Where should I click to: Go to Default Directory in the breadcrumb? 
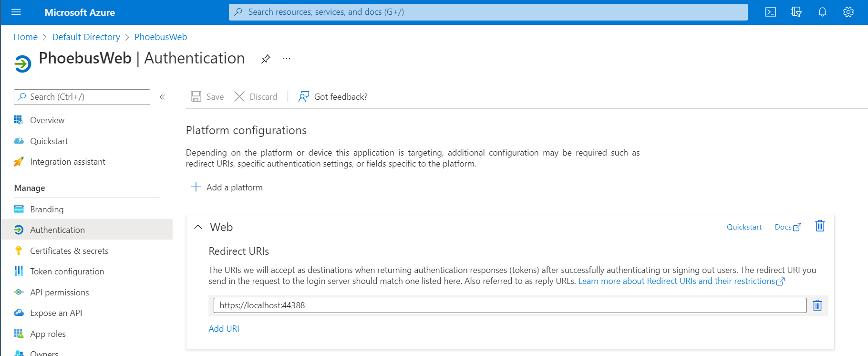86,37
